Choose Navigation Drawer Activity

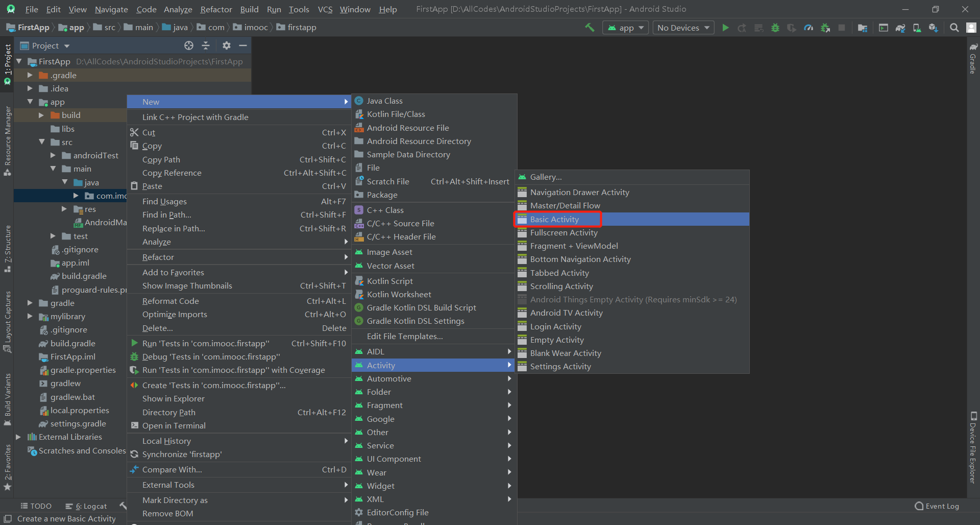tap(632, 192)
